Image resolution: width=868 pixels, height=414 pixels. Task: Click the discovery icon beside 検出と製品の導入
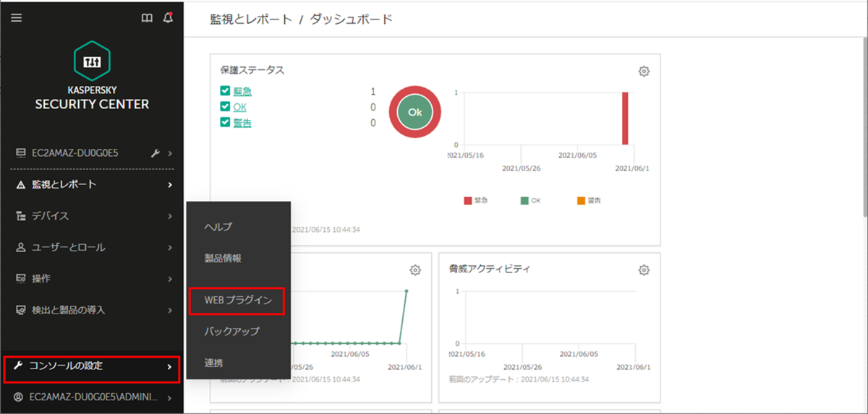[x=21, y=310]
